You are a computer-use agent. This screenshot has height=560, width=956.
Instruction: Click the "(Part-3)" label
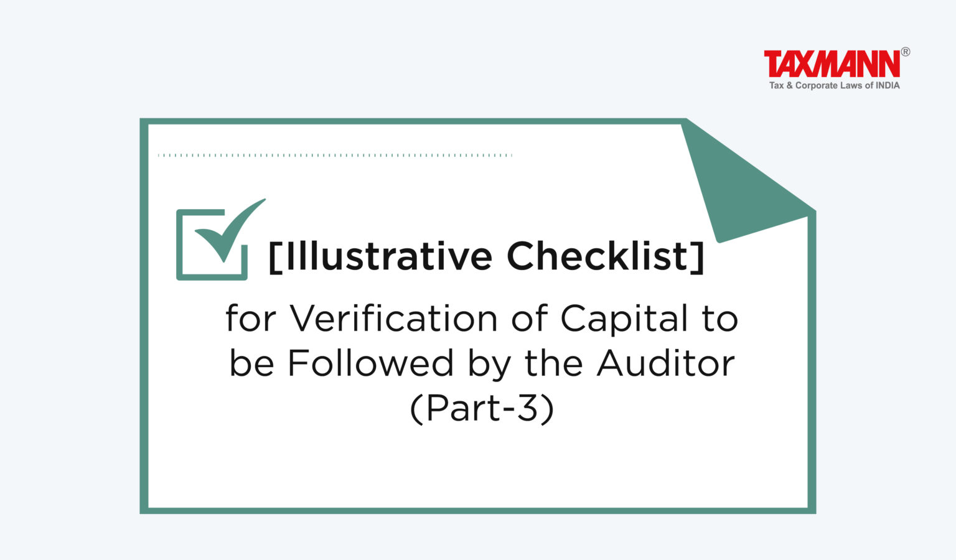point(482,408)
